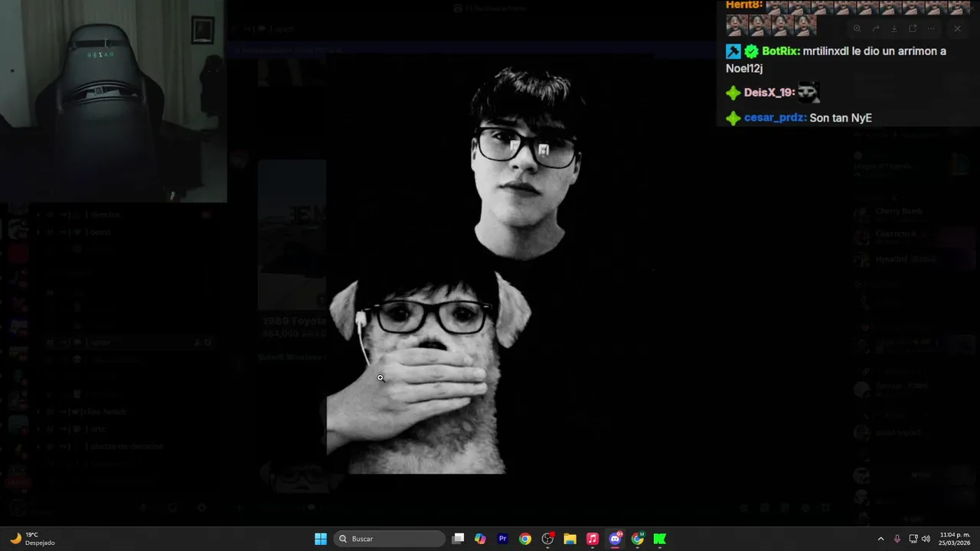Open image in browser via external-link icon
Screen dimensions: 980x551
coord(913,28)
